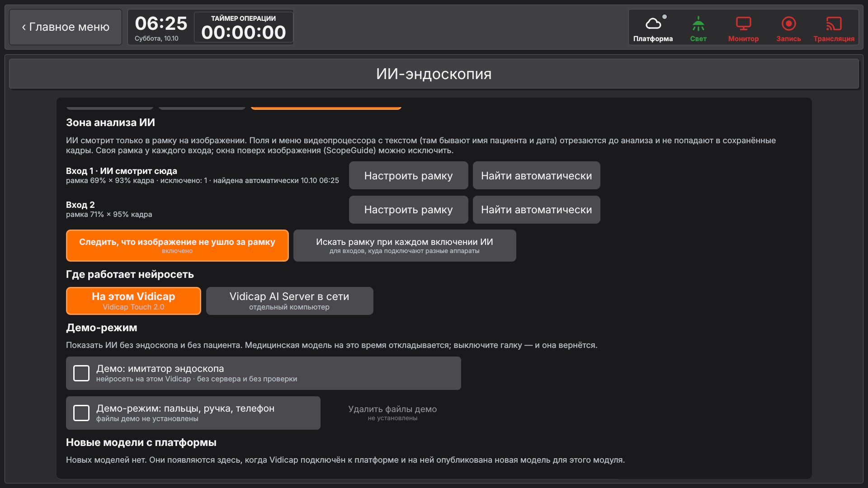The height and width of the screenshot is (488, 868).
Task: Click the Суббота, 10.10 date text
Action: [156, 38]
